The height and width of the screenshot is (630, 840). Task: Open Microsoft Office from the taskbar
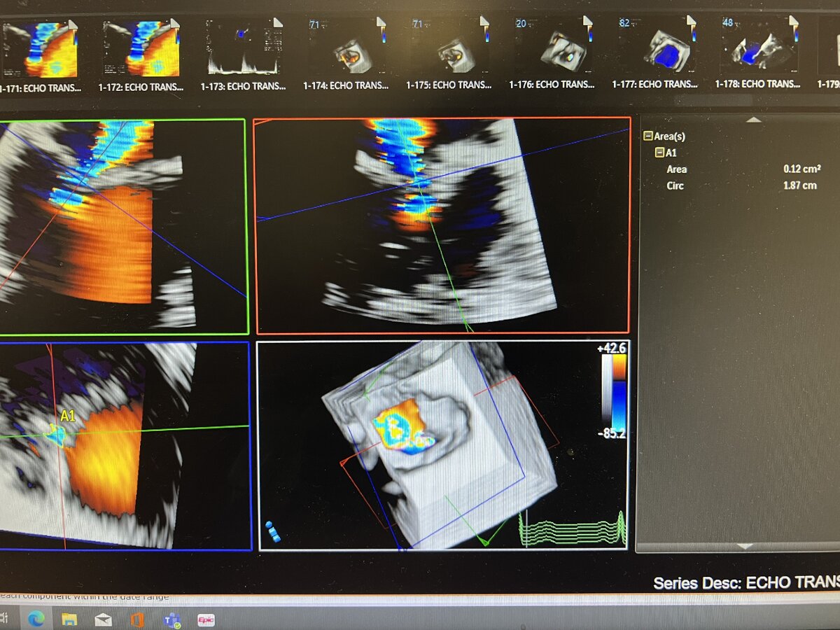[138, 619]
